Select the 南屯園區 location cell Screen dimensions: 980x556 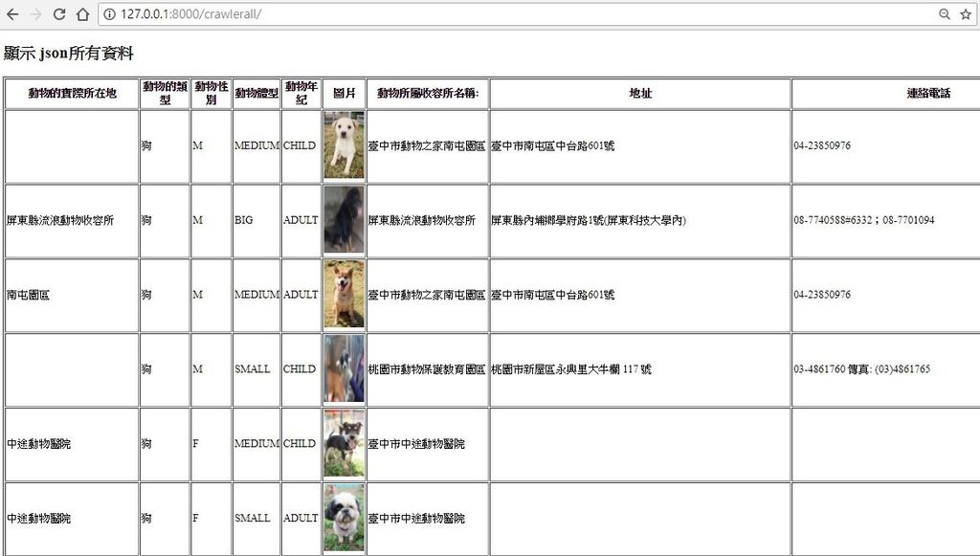pyautogui.click(x=72, y=295)
